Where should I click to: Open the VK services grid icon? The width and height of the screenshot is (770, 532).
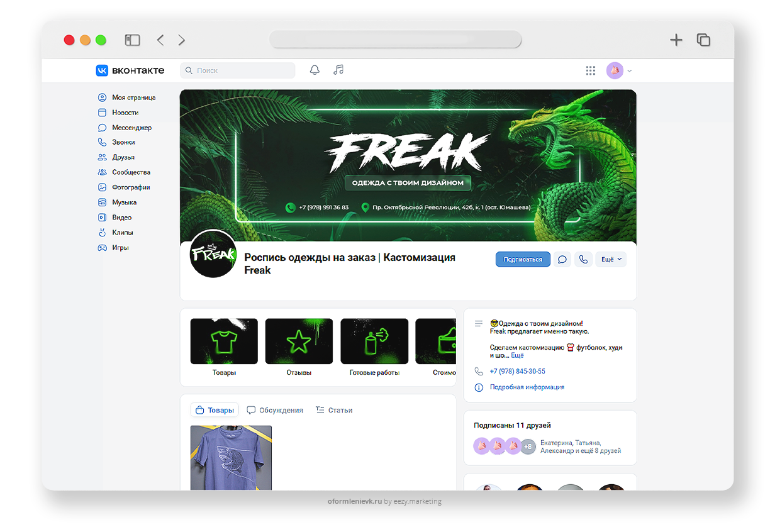click(590, 71)
